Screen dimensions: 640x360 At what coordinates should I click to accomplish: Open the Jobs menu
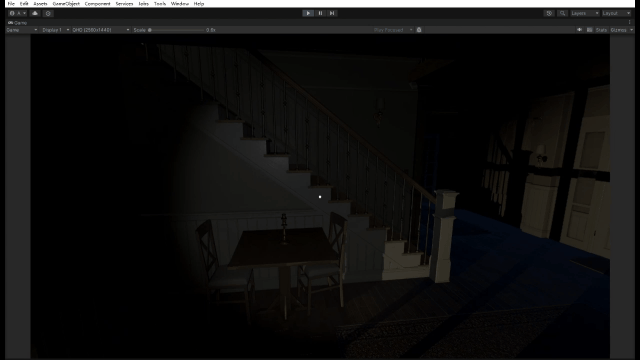point(143,4)
